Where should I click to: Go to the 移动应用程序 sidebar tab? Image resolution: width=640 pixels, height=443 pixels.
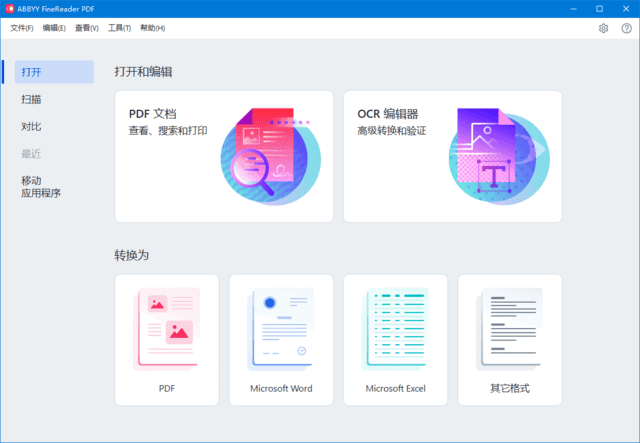click(x=41, y=187)
